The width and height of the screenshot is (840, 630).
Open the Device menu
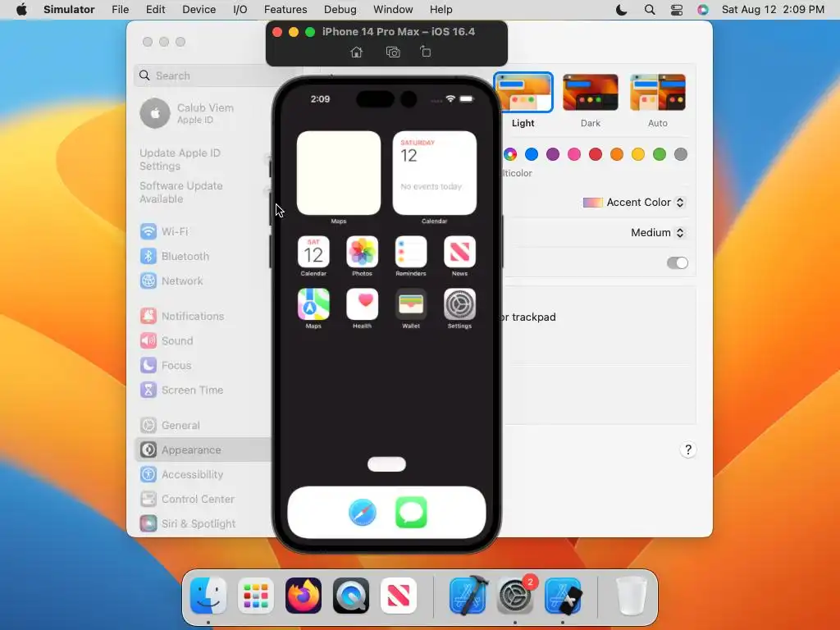click(199, 10)
